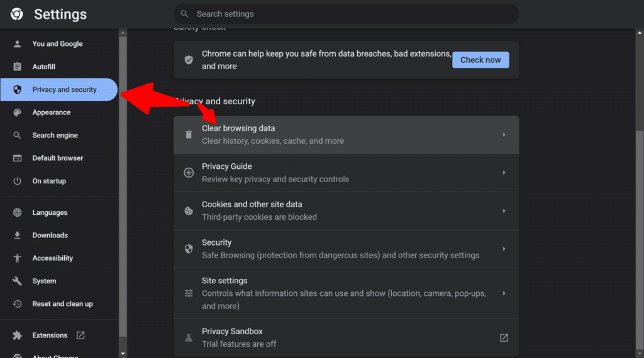Click the Chrome logo icon beside Settings
644x358 pixels.
click(17, 14)
